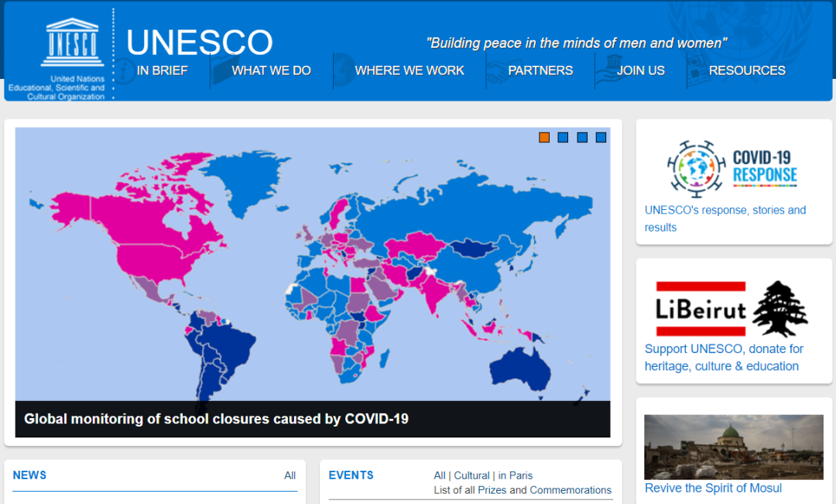Click the UNESCO title text
The image size is (836, 504).
(x=200, y=42)
